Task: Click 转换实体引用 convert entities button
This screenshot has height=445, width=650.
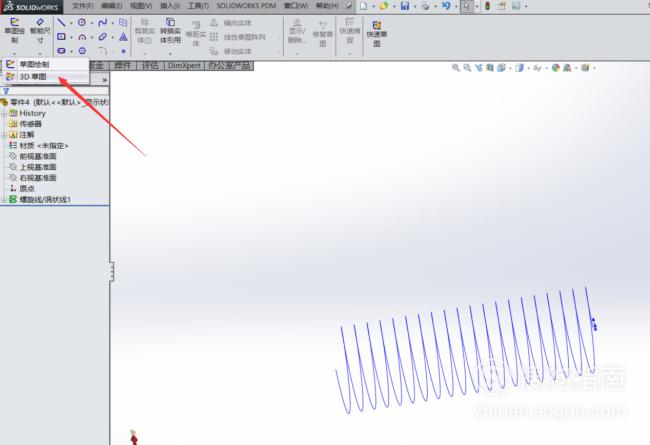Action: point(170,31)
